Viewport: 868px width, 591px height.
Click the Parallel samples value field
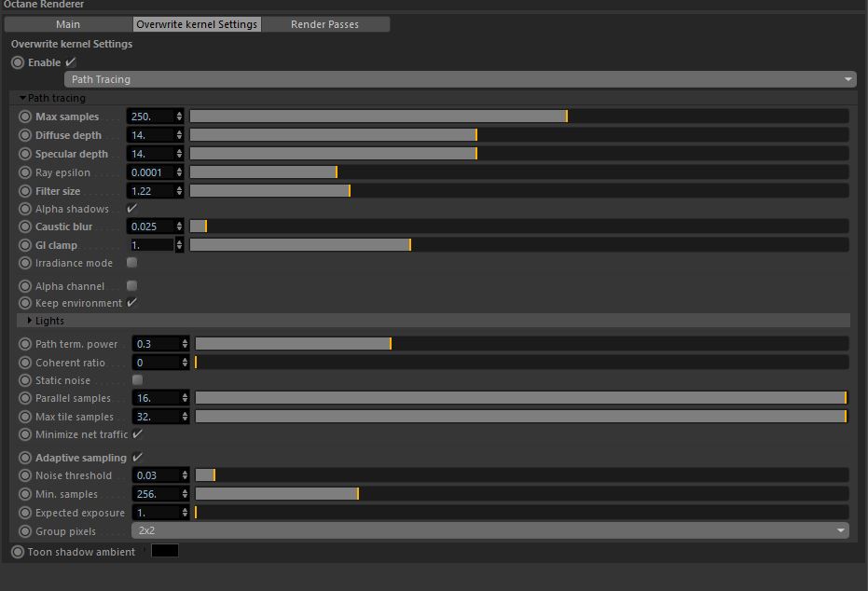(156, 398)
